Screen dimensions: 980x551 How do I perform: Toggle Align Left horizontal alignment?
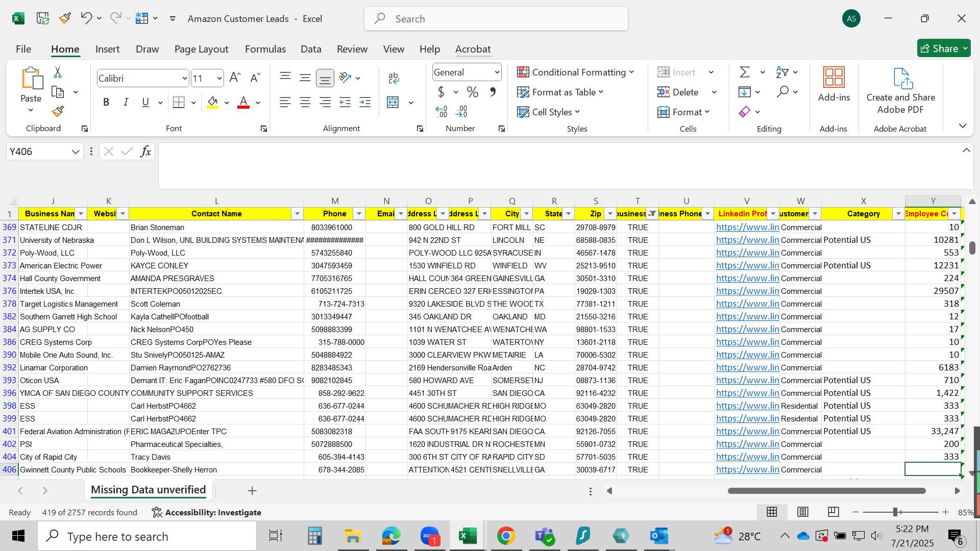click(x=285, y=102)
